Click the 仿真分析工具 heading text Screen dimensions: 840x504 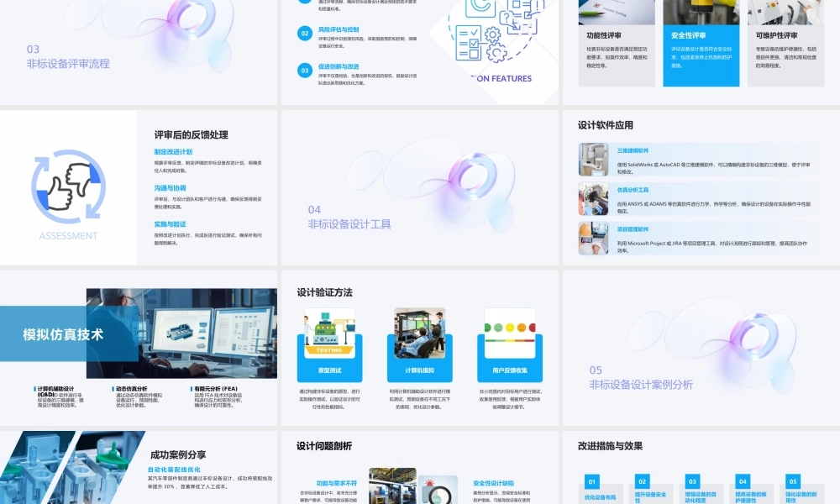pyautogui.click(x=633, y=190)
